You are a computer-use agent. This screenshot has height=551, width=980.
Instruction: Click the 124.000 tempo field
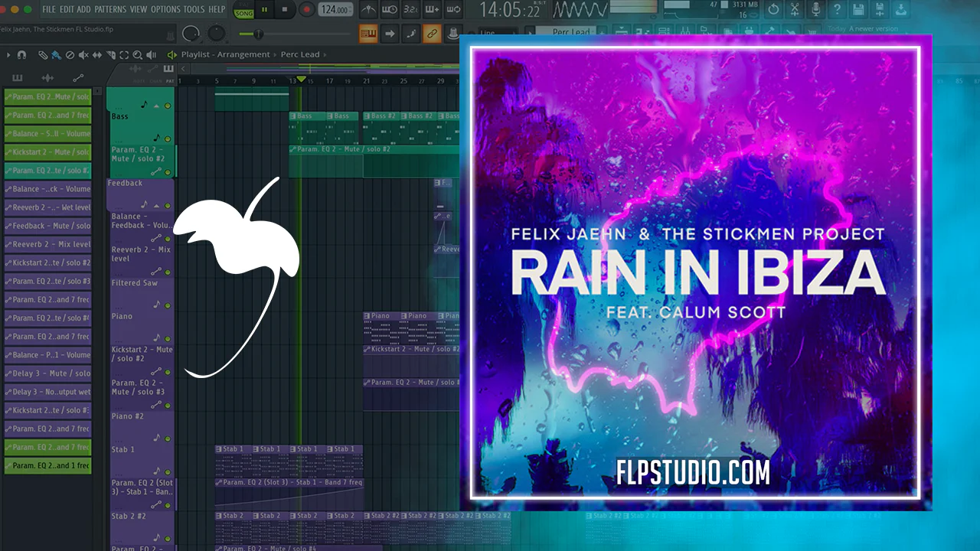click(336, 10)
